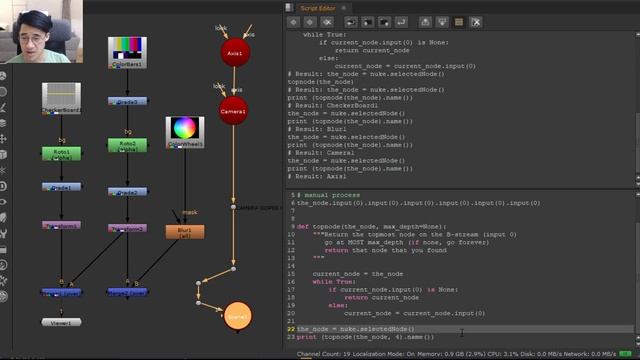Select the orange Scene1 node
Screen dimensions: 640x360
(x=238, y=316)
